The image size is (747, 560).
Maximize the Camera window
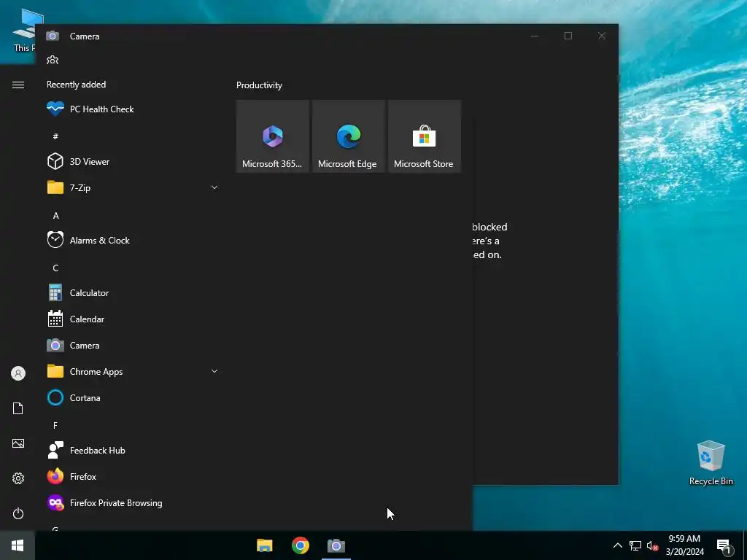point(568,36)
